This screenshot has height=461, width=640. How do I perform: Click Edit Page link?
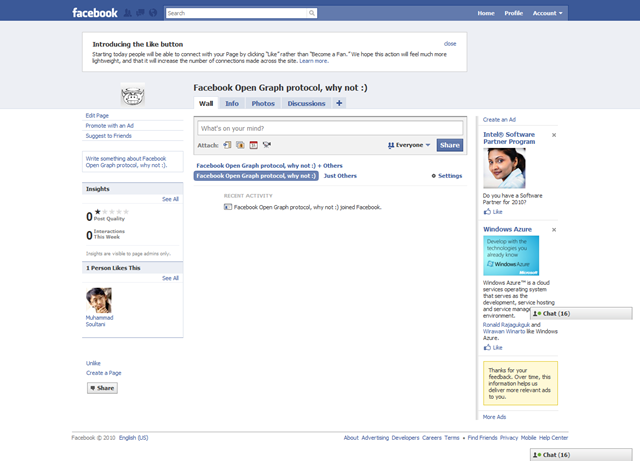point(97,116)
